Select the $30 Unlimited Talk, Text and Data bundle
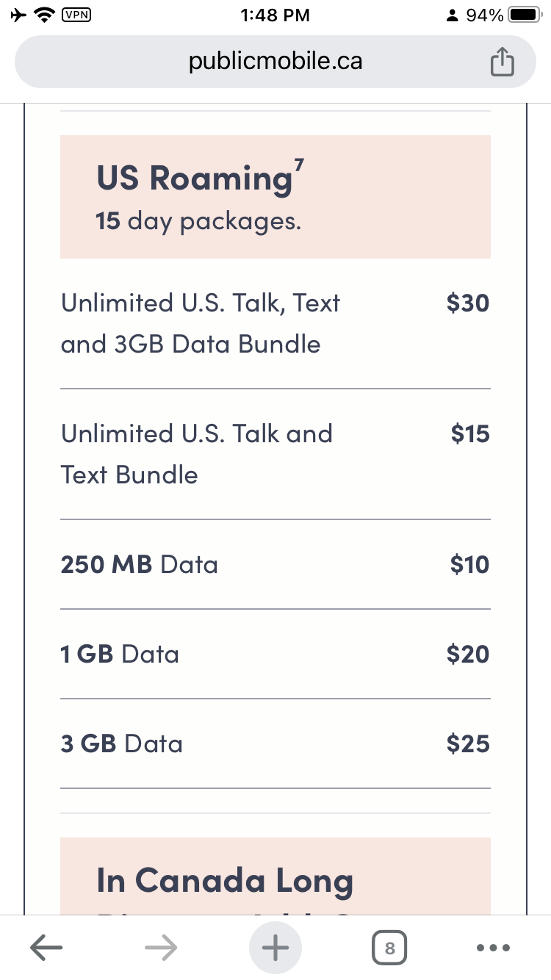Screen dimensions: 551x980 [275, 323]
